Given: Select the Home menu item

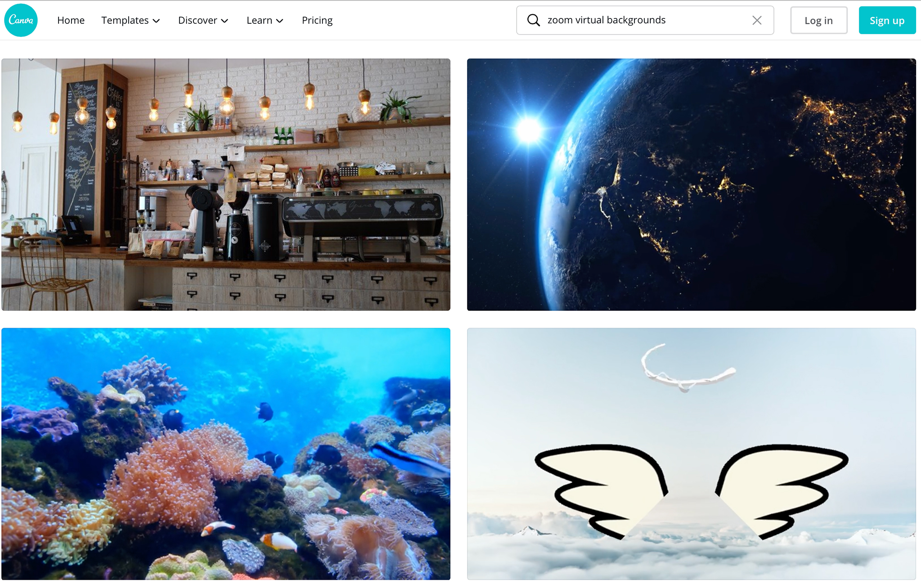Looking at the screenshot, I should click(x=70, y=19).
